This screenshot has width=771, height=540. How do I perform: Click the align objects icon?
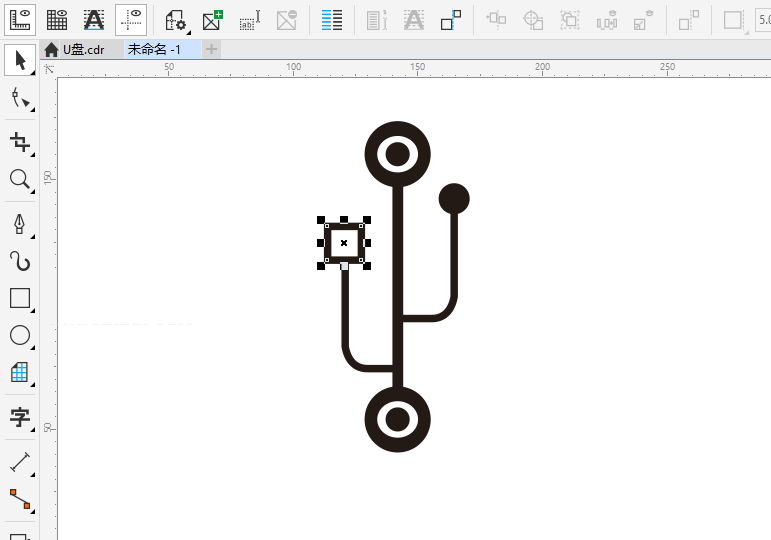(x=496, y=20)
